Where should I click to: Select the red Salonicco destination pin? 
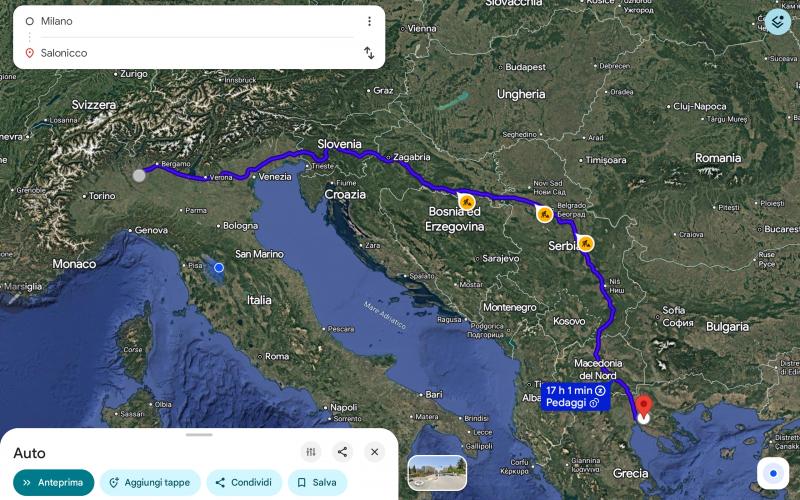[643, 406]
